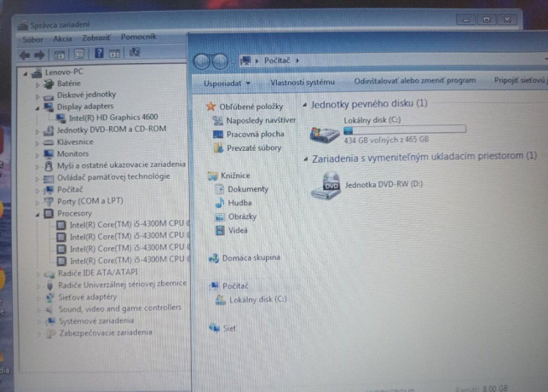Select Lokálny disk (C:) in navigation pane
This screenshot has width=548, height=392.
tap(258, 300)
